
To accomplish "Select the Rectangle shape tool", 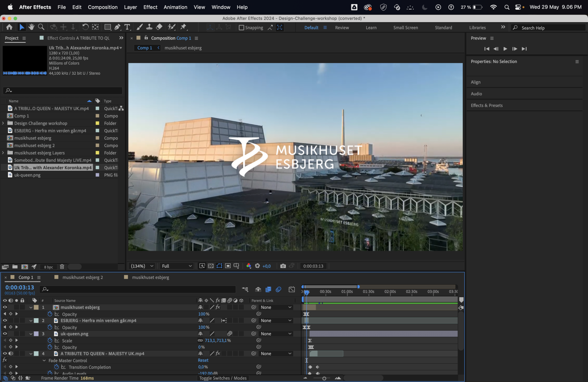I will click(x=108, y=27).
